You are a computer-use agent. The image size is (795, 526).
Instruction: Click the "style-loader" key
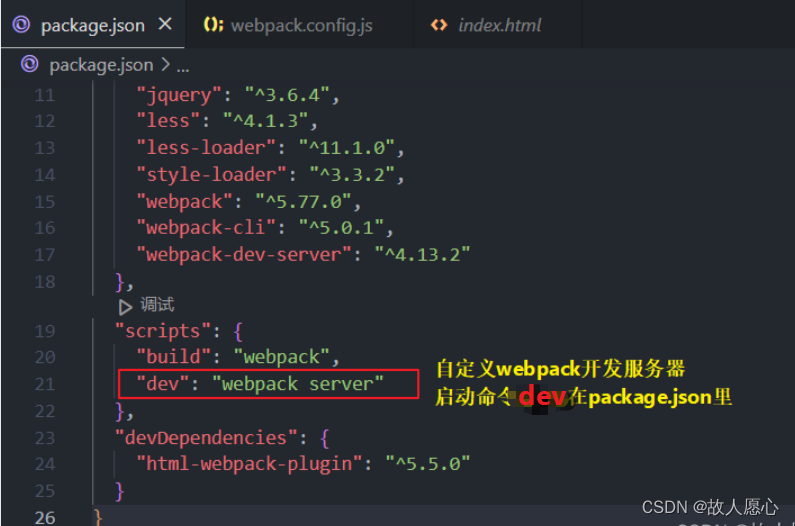[x=211, y=175]
